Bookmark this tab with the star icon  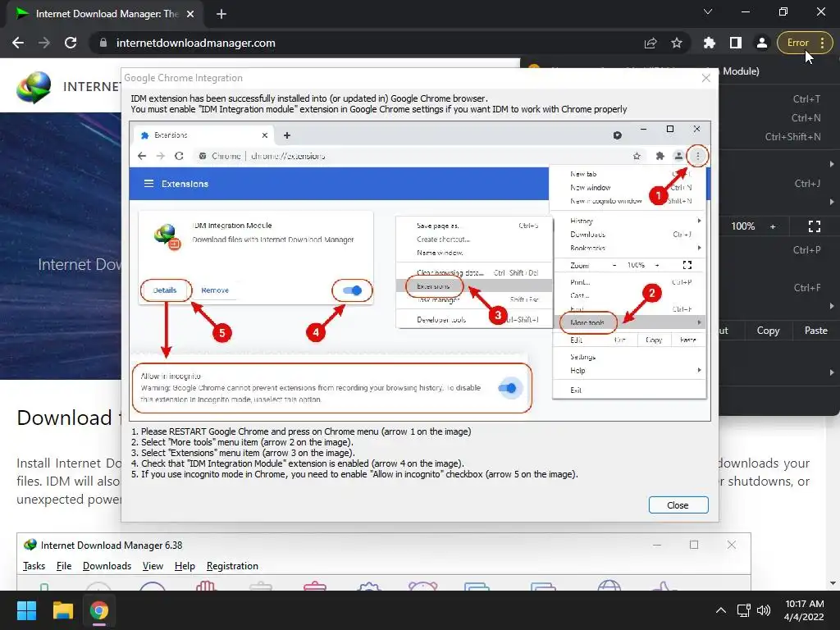[677, 43]
